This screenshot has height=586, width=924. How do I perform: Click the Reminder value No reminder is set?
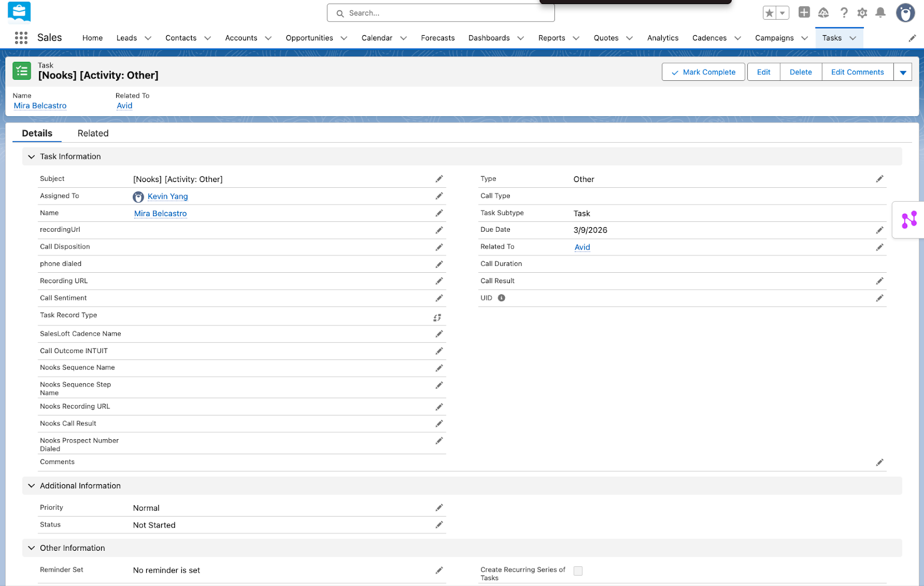pos(166,570)
